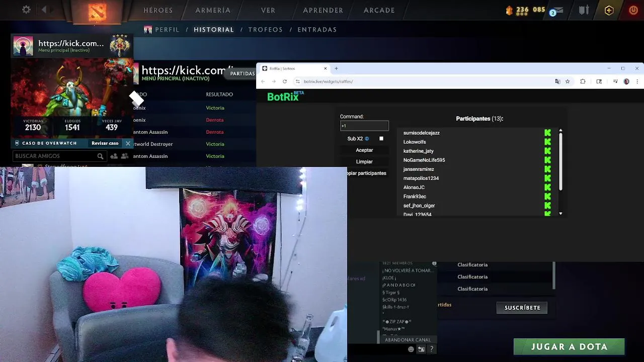Open Dota settings gear icon

pos(26,10)
